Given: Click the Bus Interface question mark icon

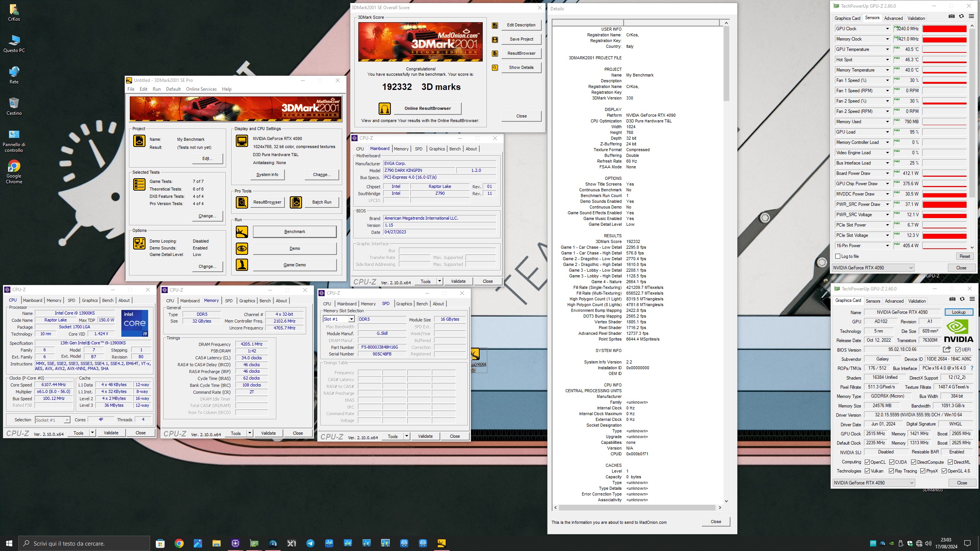Looking at the screenshot, I should tap(972, 368).
